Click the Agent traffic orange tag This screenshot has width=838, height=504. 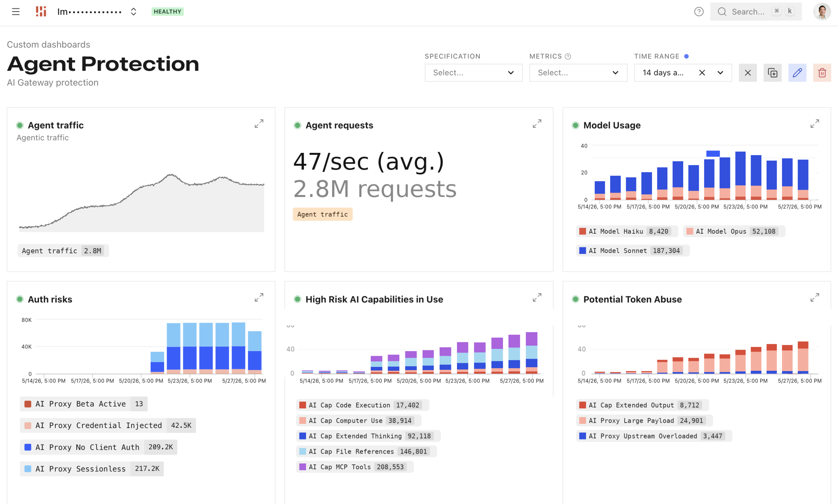point(322,214)
